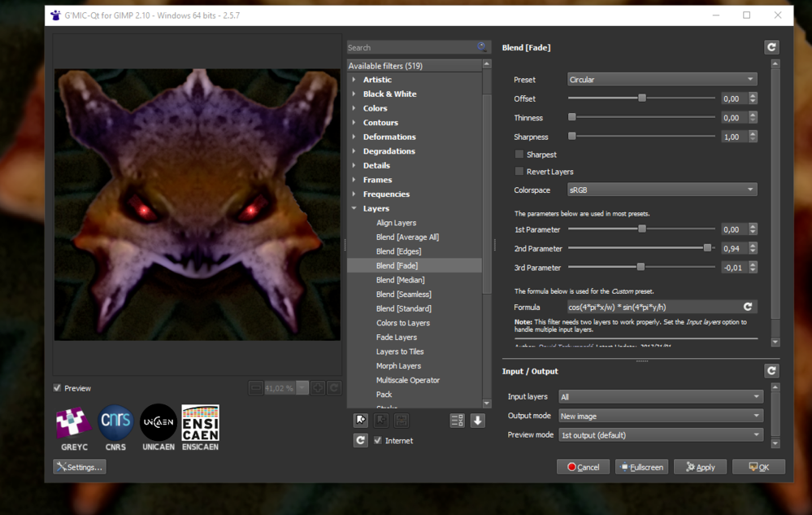Reset Input / Output settings with refresh icon

(771, 371)
